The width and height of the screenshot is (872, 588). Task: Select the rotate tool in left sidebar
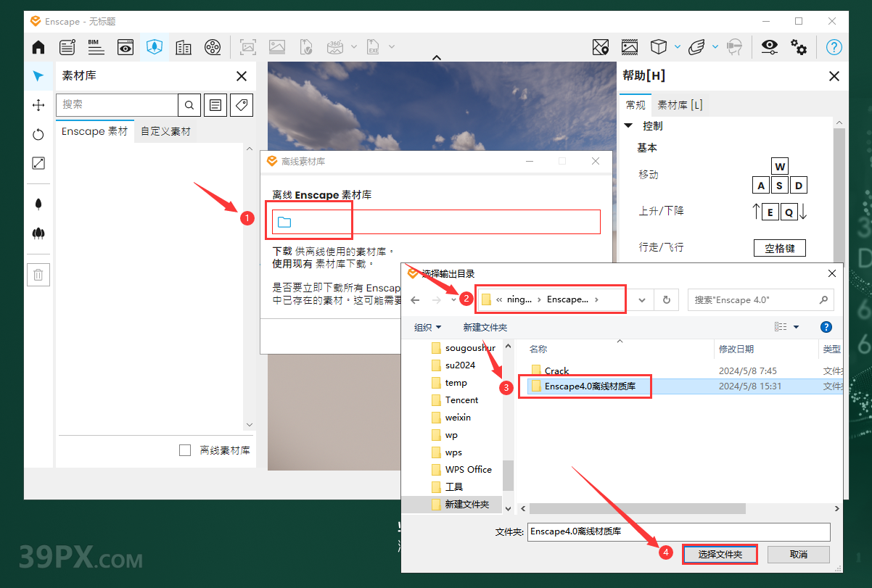(38, 134)
